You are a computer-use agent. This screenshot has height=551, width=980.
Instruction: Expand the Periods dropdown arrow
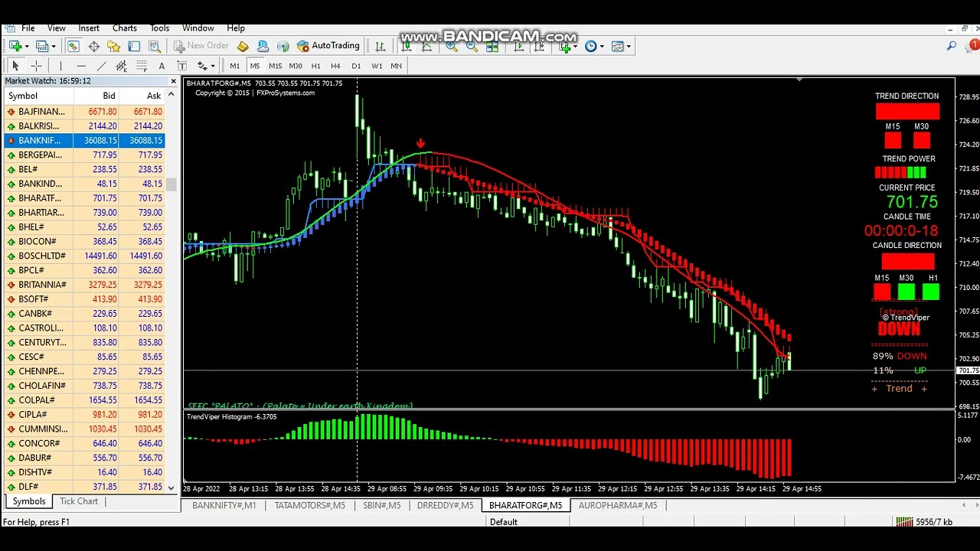tap(602, 47)
